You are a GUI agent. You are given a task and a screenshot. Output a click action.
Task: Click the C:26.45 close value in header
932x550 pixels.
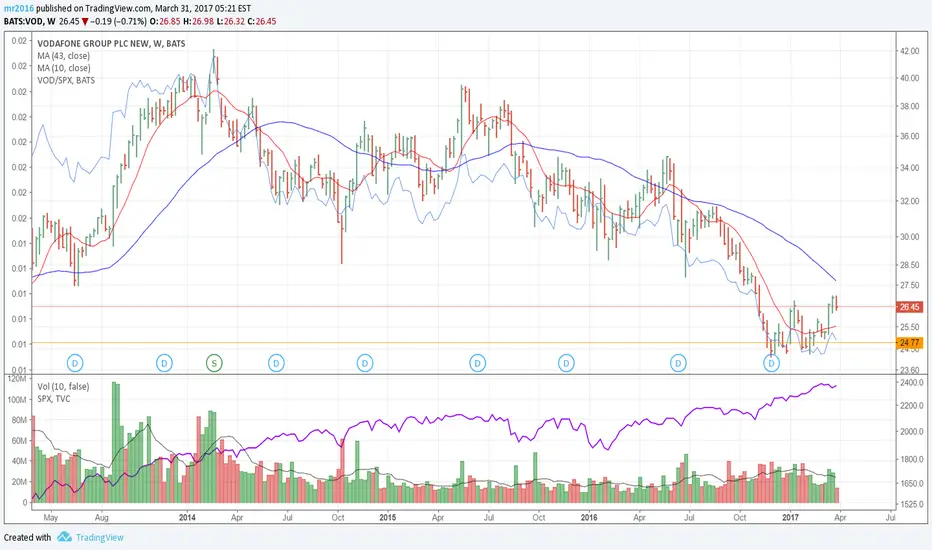[x=262, y=21]
